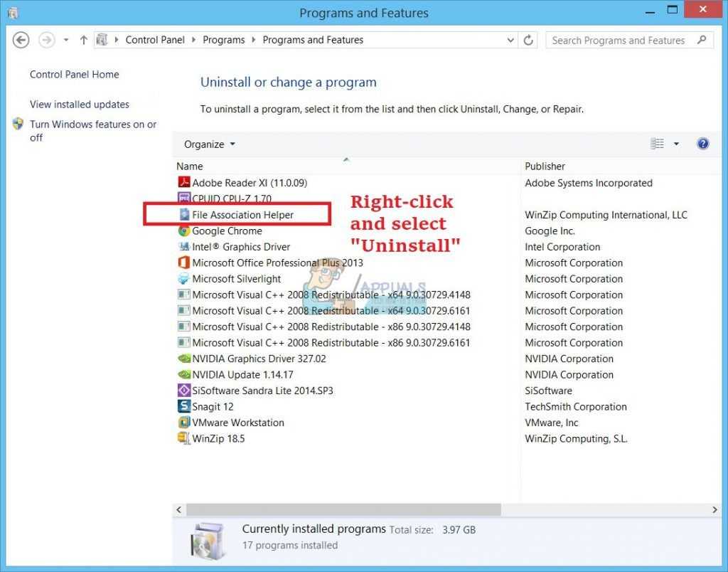Click the Microsoft Office Professional Plus icon
This screenshot has width=728, height=572.
[184, 263]
